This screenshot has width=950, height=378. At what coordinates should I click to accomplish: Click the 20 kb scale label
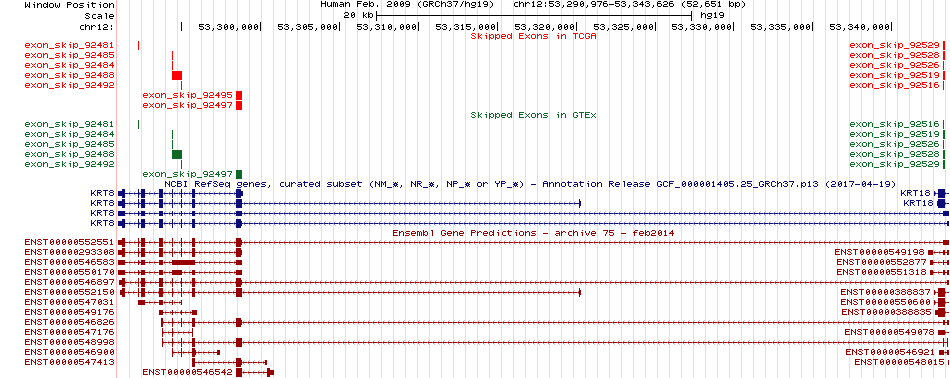(x=357, y=15)
